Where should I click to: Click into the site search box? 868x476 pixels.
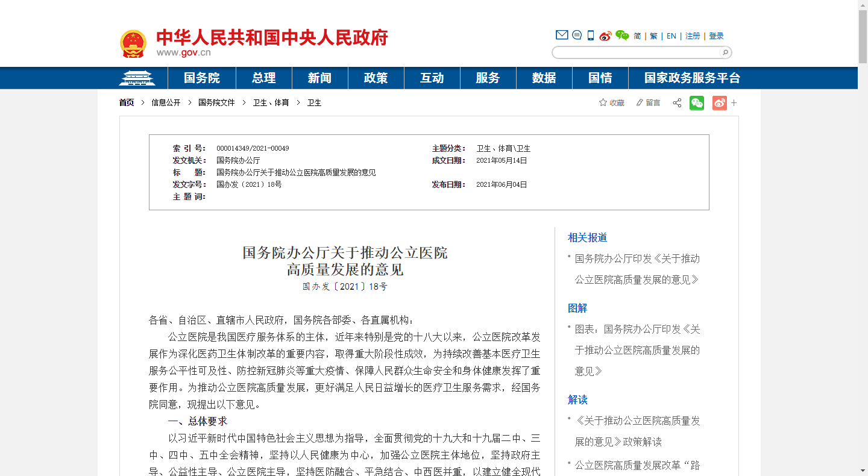[x=636, y=52]
